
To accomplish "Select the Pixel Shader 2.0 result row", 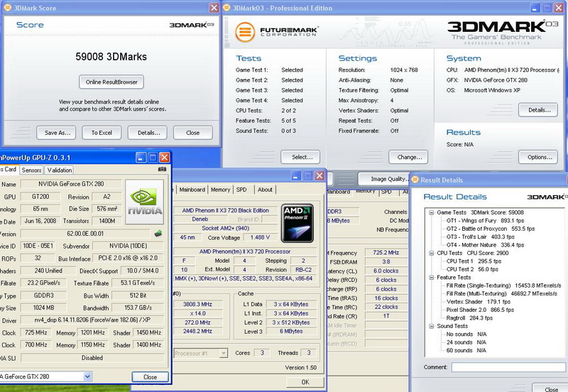I will point(480,310).
